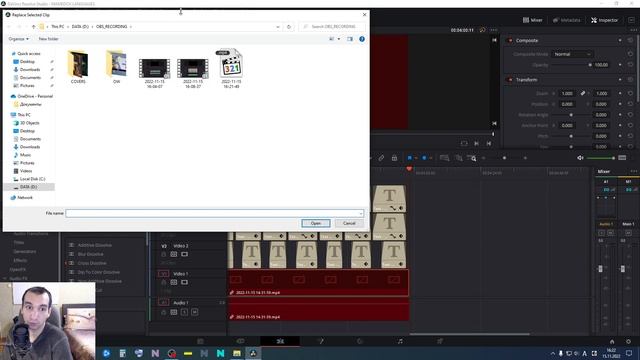This screenshot has width=640, height=360.
Task: Toggle the timeline linked selection icon
Action: coord(381,158)
